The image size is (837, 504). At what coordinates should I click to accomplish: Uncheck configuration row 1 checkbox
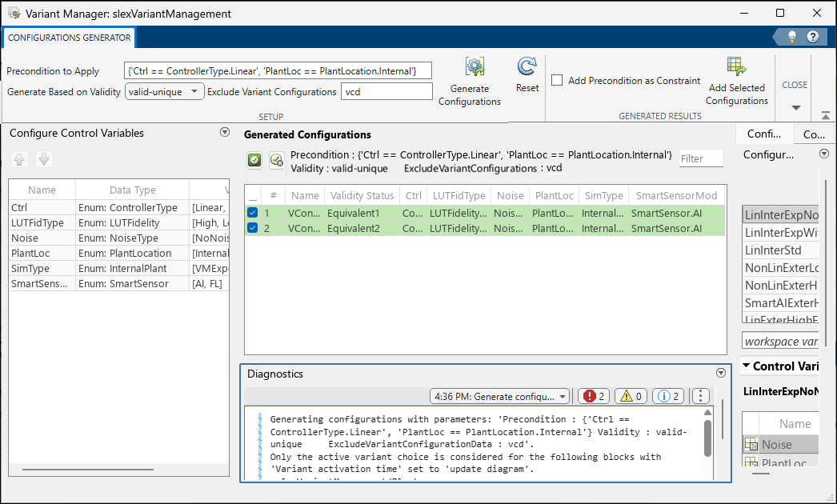[x=253, y=213]
